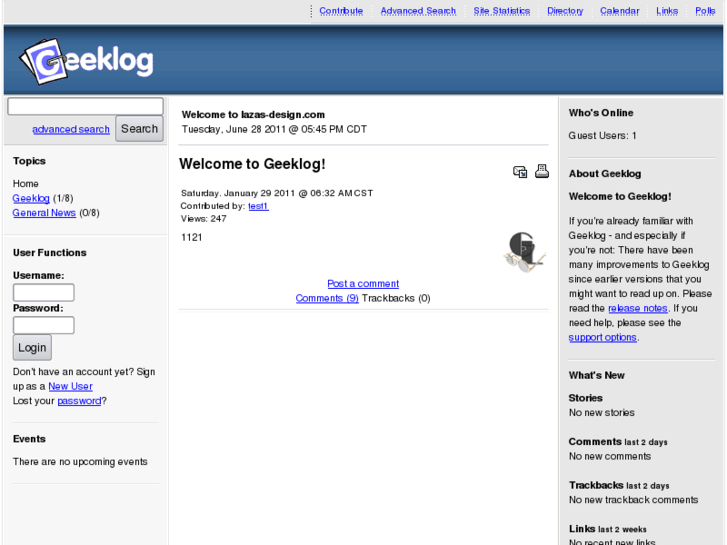Click the 'Topics' heading
727x545 pixels.
pyautogui.click(x=29, y=161)
